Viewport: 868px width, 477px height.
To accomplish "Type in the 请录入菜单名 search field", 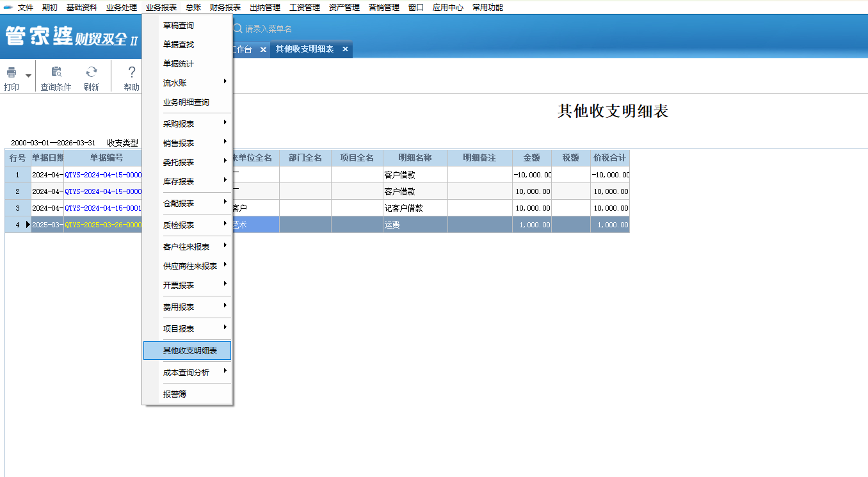I will (288, 29).
